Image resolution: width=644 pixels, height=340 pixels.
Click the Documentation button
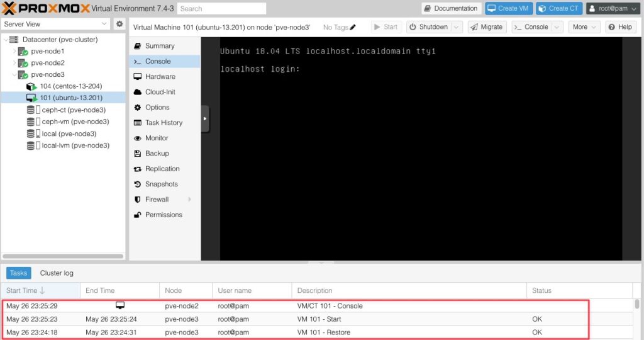pyautogui.click(x=451, y=8)
